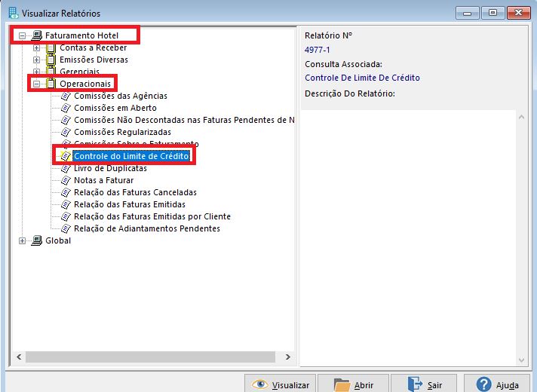Screen dimensions: 537x392
Task: Select Comissões das Agências report
Action: pyautogui.click(x=121, y=96)
